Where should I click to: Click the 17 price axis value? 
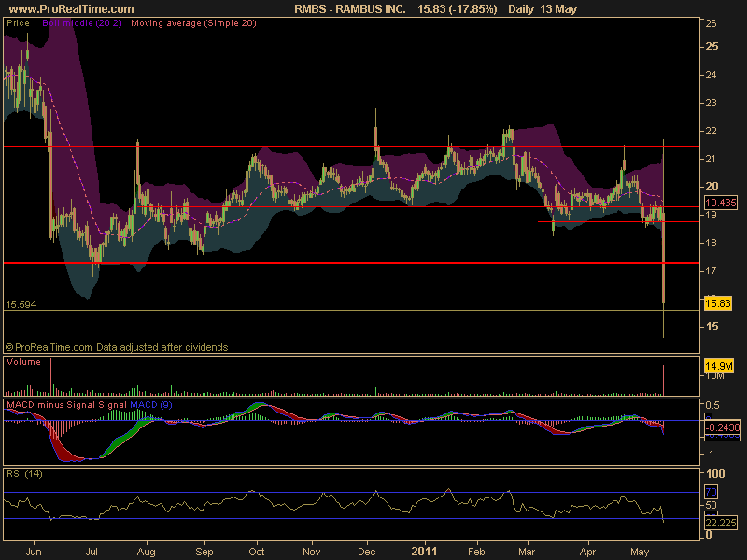(711, 271)
